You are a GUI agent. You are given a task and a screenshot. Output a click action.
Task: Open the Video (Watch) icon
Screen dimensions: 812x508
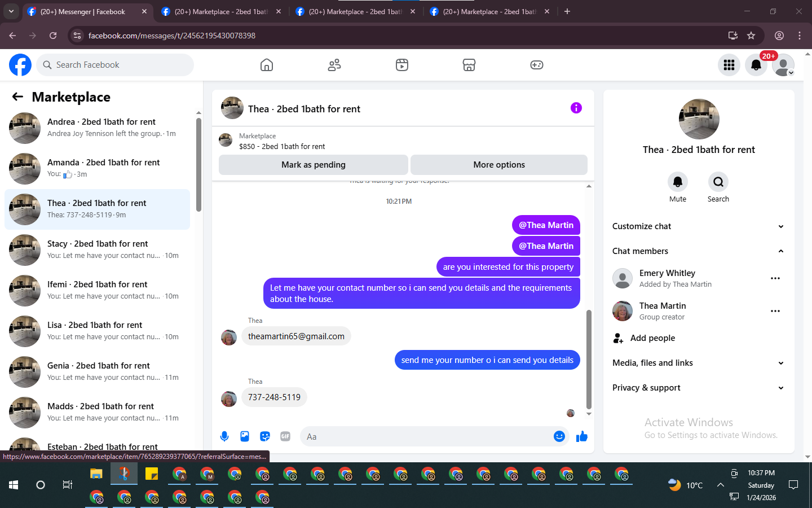[x=402, y=65]
